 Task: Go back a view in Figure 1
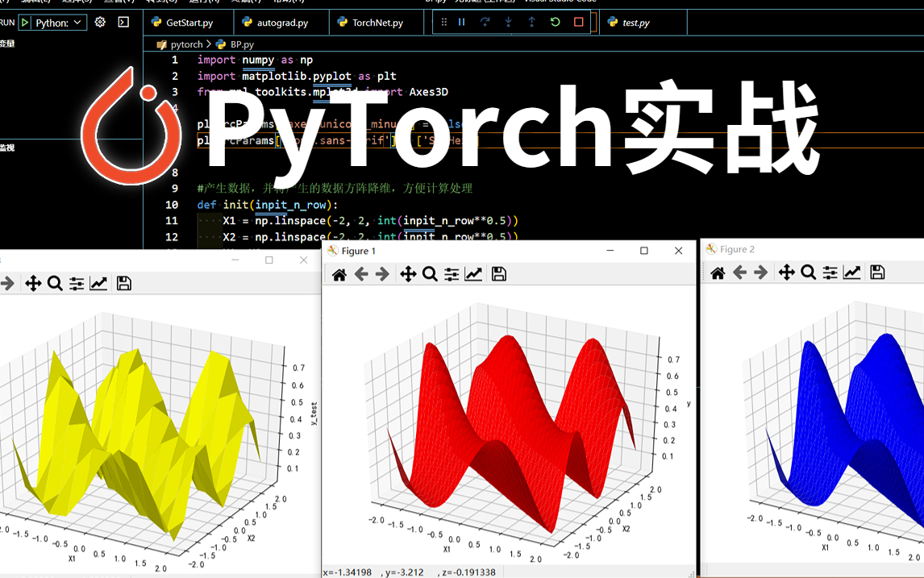[361, 274]
